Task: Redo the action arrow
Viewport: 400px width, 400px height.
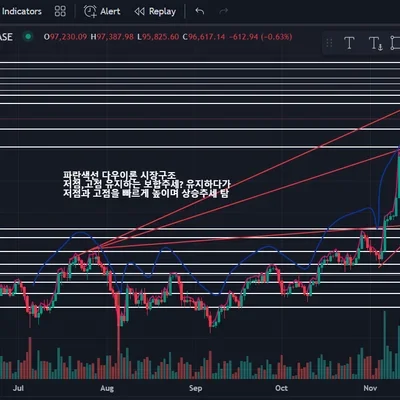Action: pyautogui.click(x=224, y=12)
